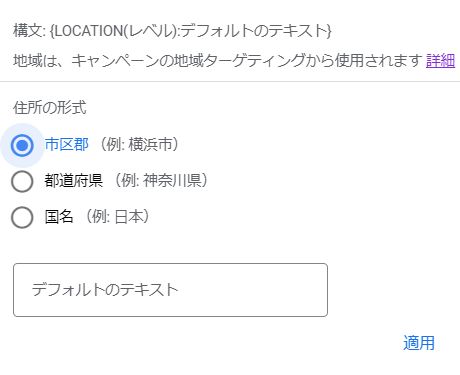Focus the デフォルトのテキスト input field
This screenshot has height=375, width=460.
170,290
